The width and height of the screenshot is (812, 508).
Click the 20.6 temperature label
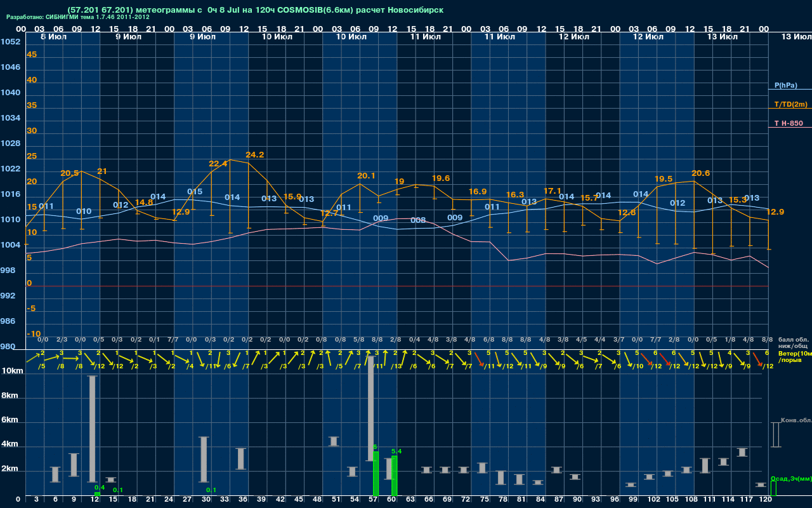(700, 173)
